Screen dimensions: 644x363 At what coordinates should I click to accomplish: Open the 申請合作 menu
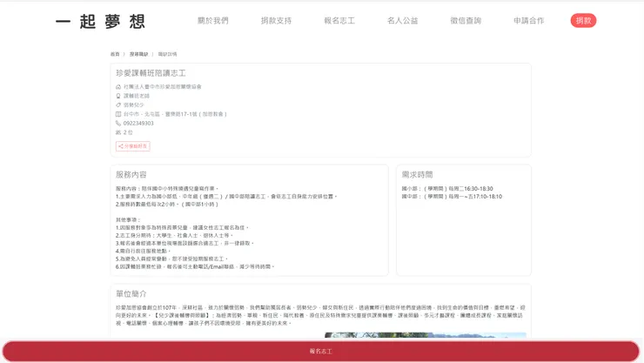click(529, 21)
